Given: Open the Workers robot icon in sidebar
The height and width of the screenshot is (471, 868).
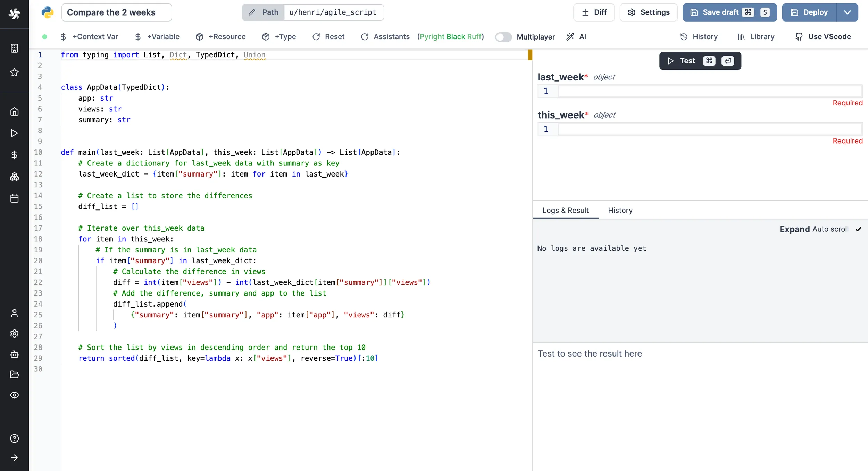Looking at the screenshot, I should click(x=14, y=354).
